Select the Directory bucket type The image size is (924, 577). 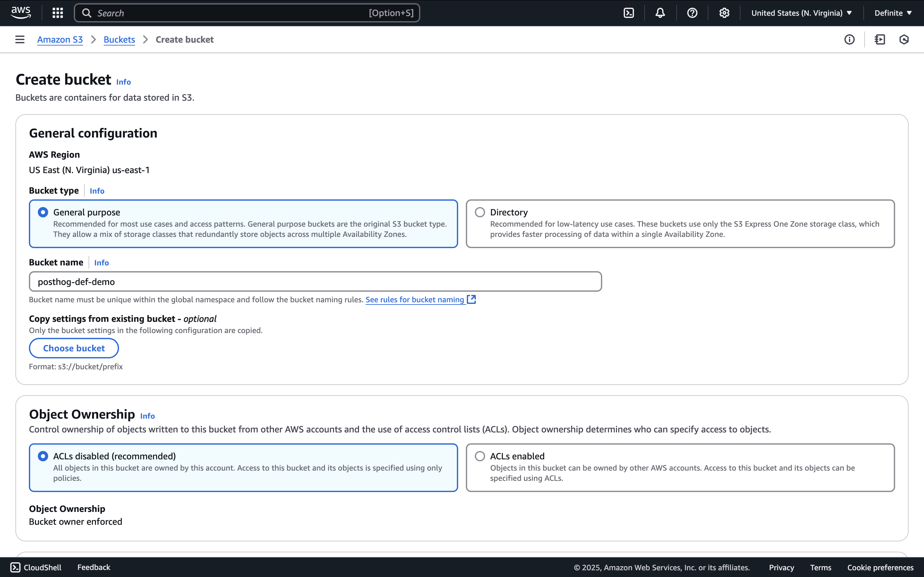480,212
